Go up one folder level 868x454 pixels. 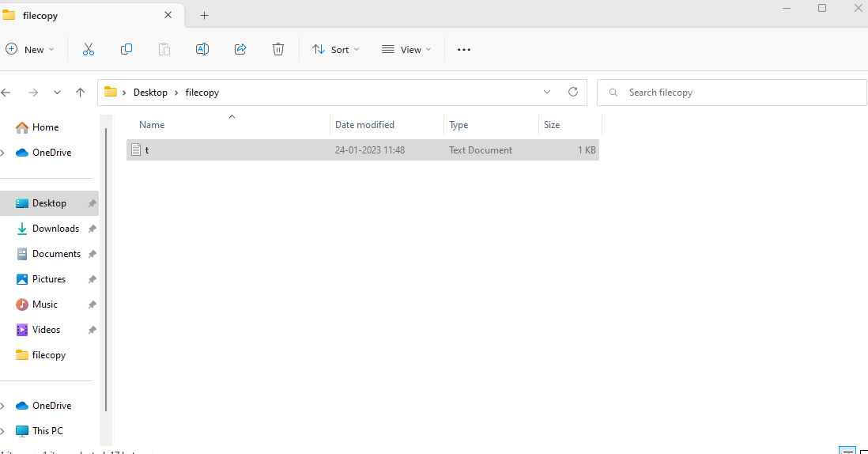click(x=81, y=93)
